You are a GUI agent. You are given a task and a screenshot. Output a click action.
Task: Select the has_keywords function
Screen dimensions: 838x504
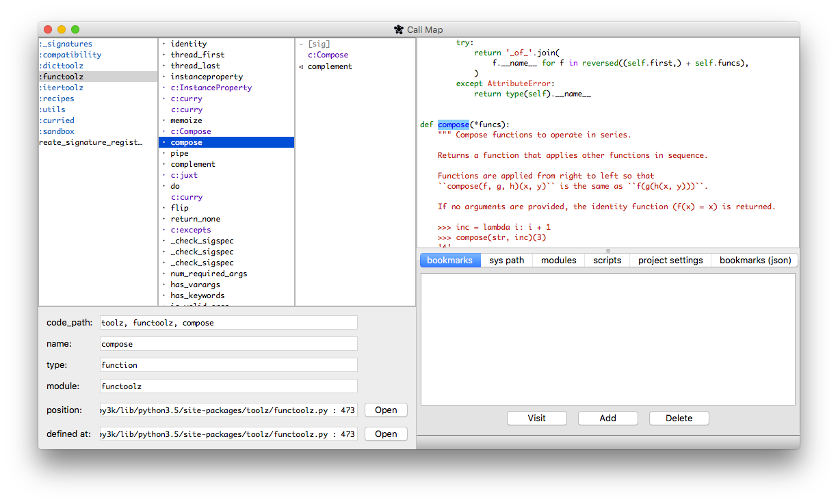point(226,295)
